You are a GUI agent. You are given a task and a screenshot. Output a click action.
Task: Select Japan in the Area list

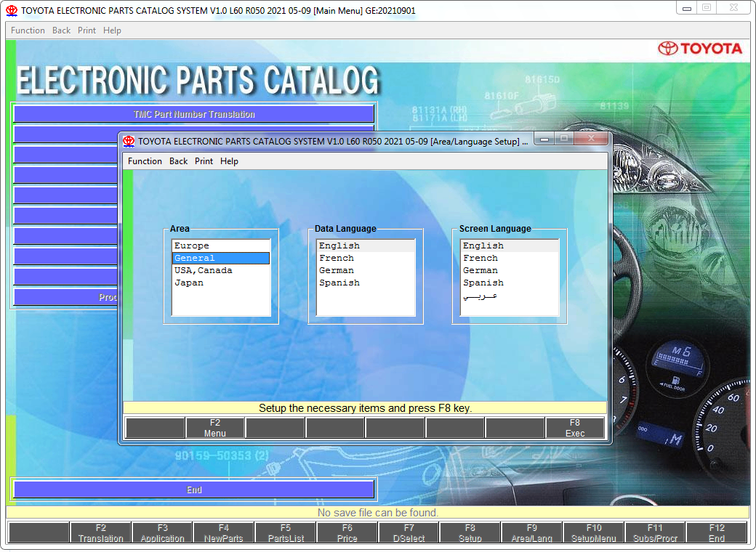[x=221, y=283]
